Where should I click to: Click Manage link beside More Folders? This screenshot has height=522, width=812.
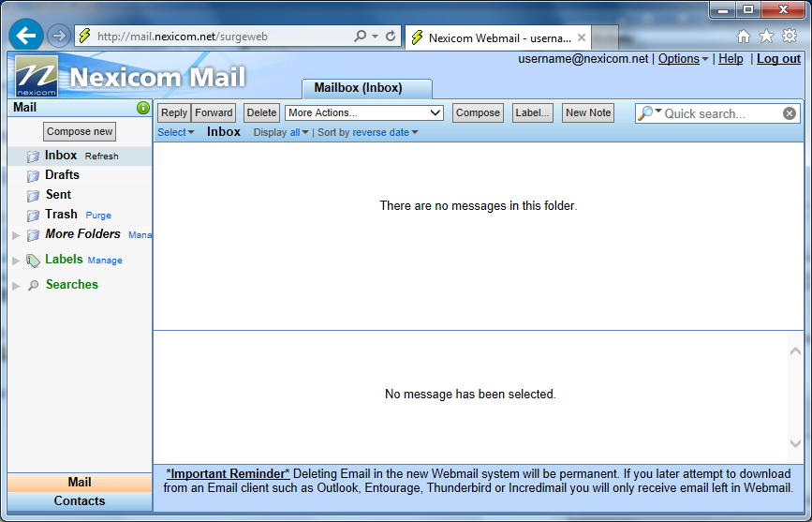point(140,235)
